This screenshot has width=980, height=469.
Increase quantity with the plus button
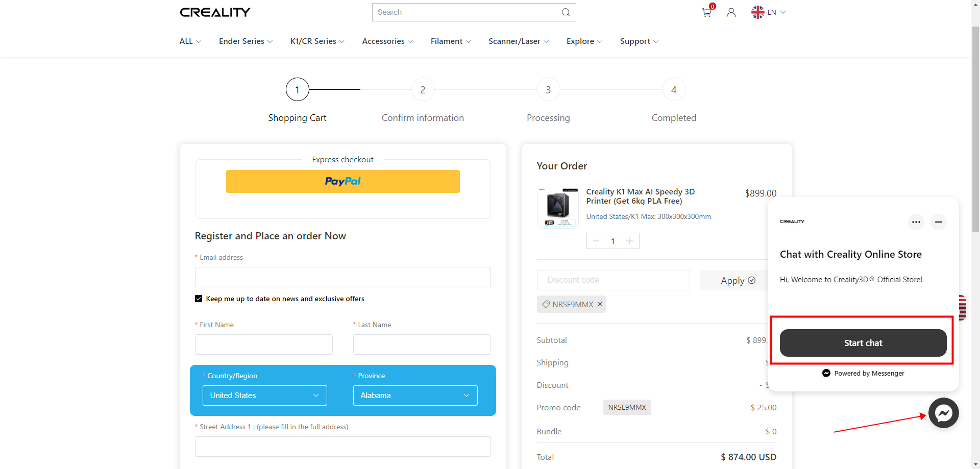(630, 241)
